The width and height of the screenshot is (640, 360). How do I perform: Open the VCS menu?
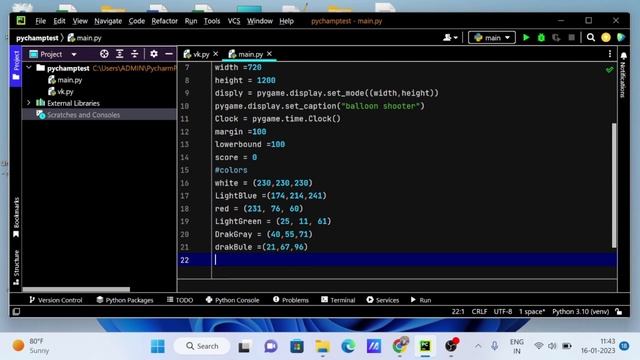[233, 21]
